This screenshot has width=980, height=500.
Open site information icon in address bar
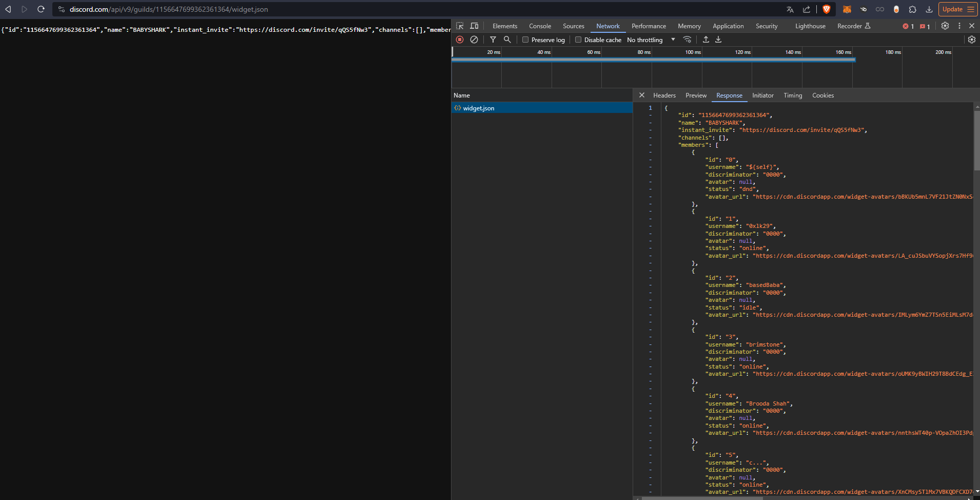[x=62, y=9]
